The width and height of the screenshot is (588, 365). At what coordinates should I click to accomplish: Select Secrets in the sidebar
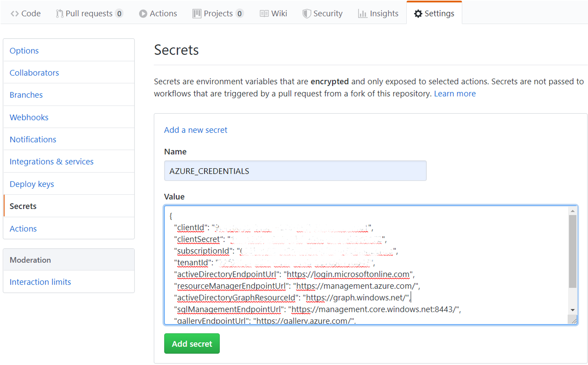tap(69, 206)
